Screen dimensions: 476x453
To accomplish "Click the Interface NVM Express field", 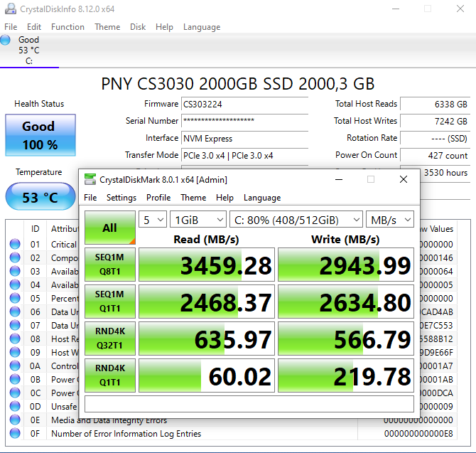I will click(244, 138).
